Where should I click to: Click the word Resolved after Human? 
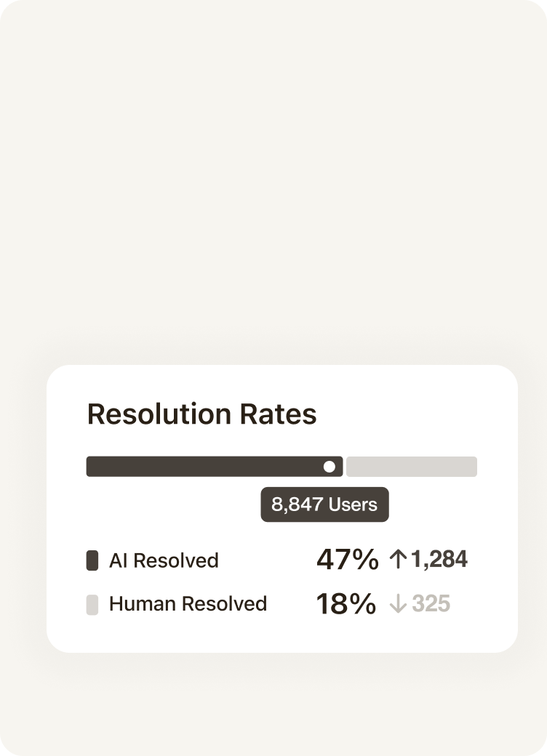pos(224,603)
